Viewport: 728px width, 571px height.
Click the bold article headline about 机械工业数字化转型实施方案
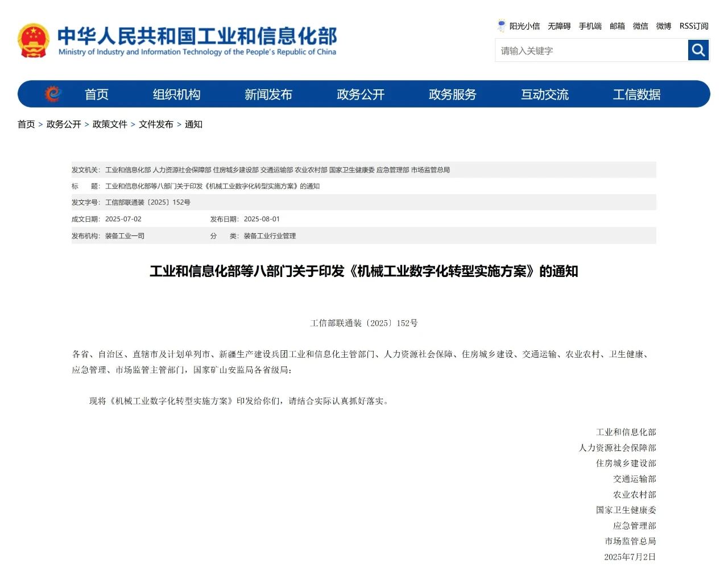tap(364, 271)
